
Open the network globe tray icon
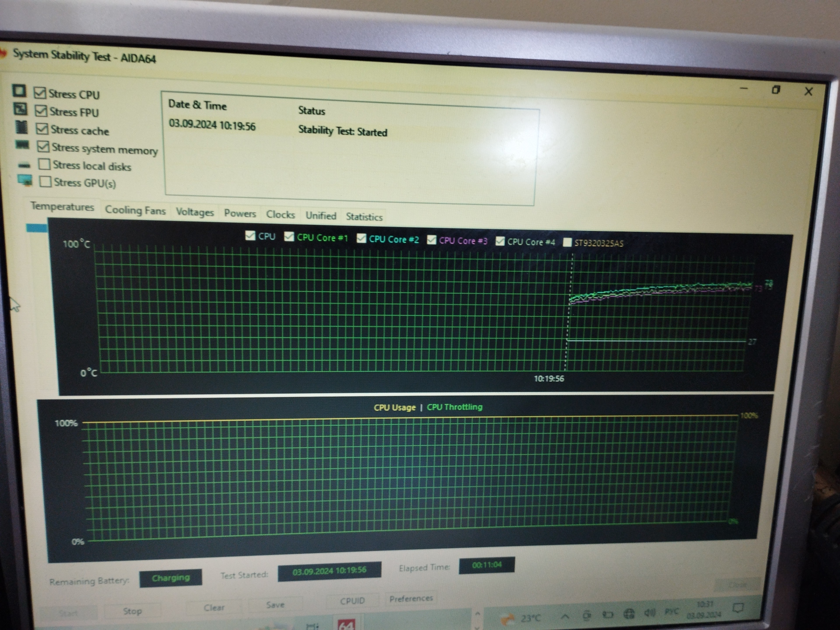pyautogui.click(x=629, y=614)
